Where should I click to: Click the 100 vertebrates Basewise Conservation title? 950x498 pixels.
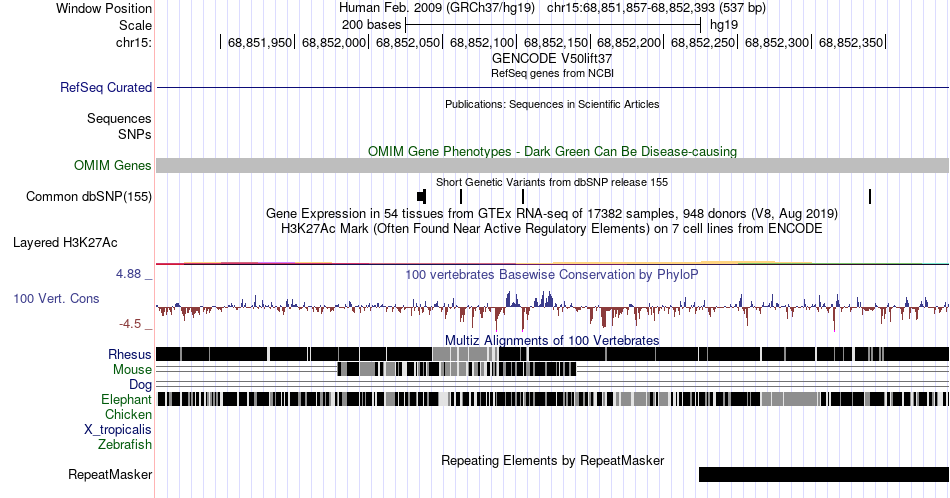tap(552, 274)
